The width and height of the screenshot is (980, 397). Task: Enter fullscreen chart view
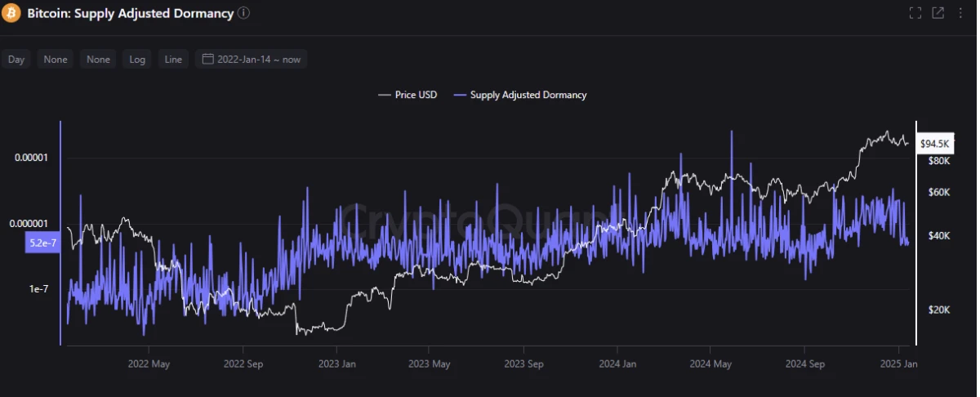[x=915, y=13]
